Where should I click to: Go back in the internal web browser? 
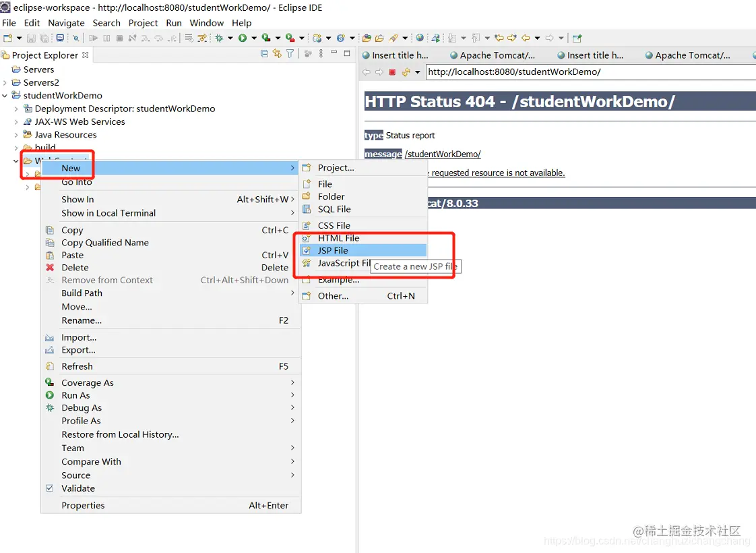367,72
